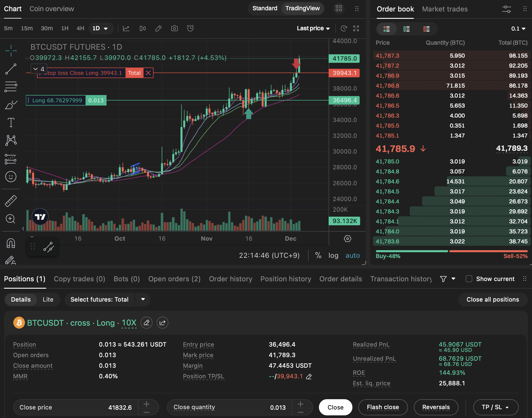The height and width of the screenshot is (418, 532).
Task: Open the forecasting and measurement tools
Action: click(x=11, y=159)
